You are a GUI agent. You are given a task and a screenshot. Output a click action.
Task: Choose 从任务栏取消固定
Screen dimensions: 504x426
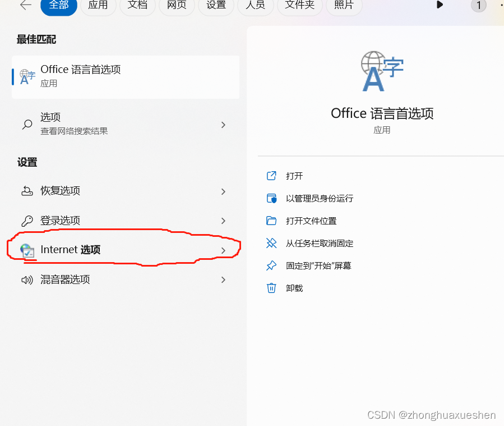[320, 244]
